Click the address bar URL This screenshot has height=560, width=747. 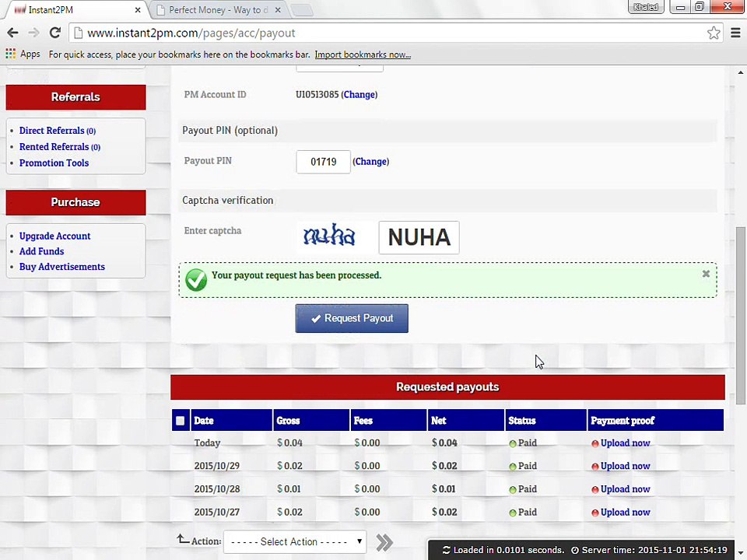coord(191,33)
